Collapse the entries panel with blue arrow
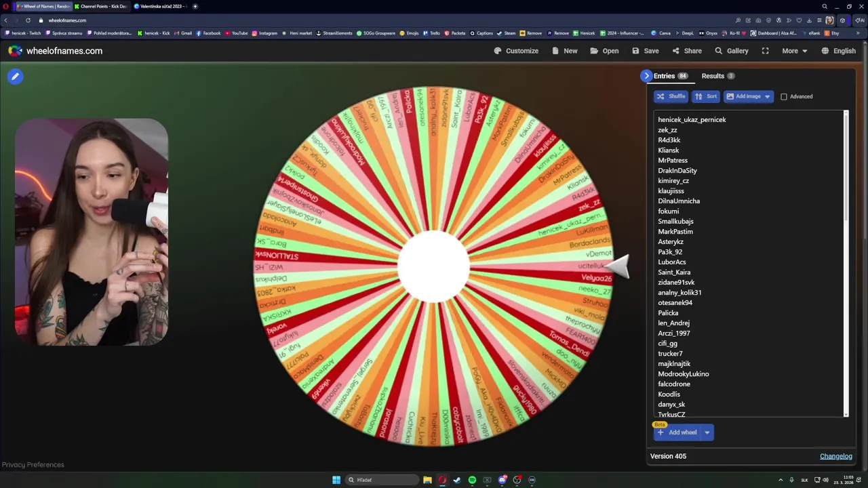 click(x=646, y=76)
